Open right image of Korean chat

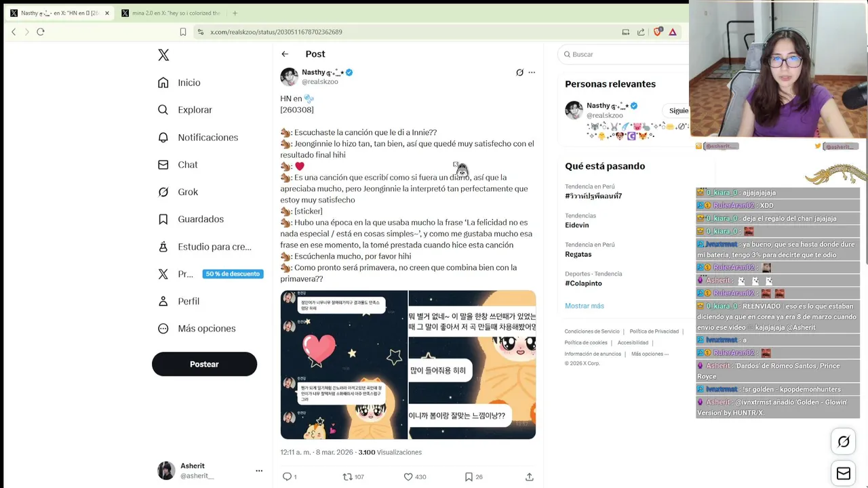pyautogui.click(x=472, y=365)
